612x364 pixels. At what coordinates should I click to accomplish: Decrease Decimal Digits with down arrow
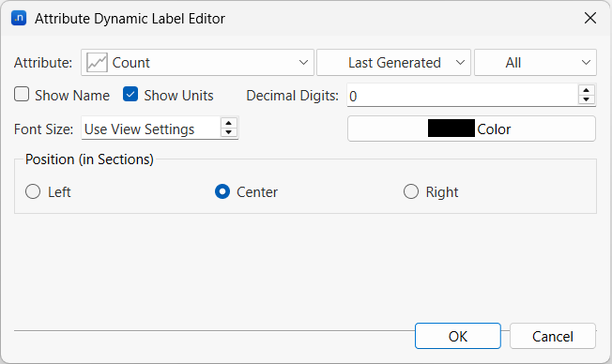(x=587, y=99)
